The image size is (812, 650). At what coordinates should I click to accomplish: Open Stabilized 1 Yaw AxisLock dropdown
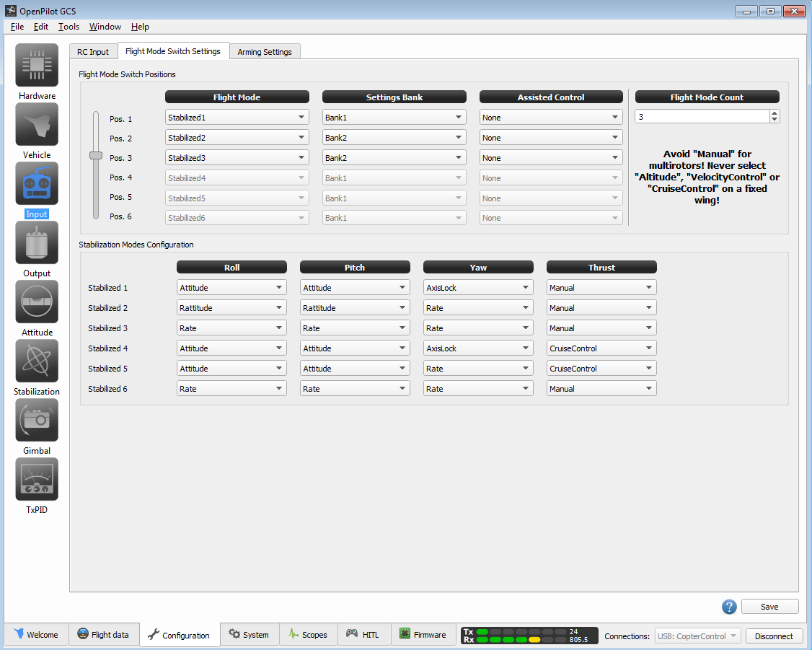pyautogui.click(x=478, y=288)
